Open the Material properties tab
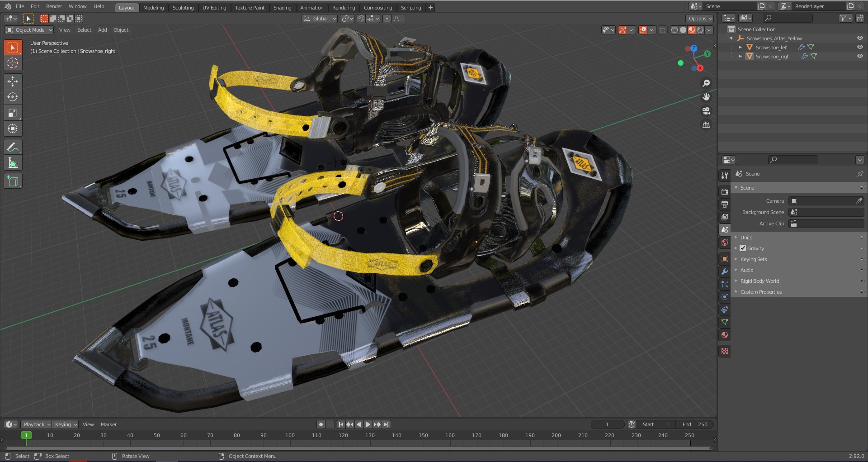The image size is (868, 462). point(725,335)
